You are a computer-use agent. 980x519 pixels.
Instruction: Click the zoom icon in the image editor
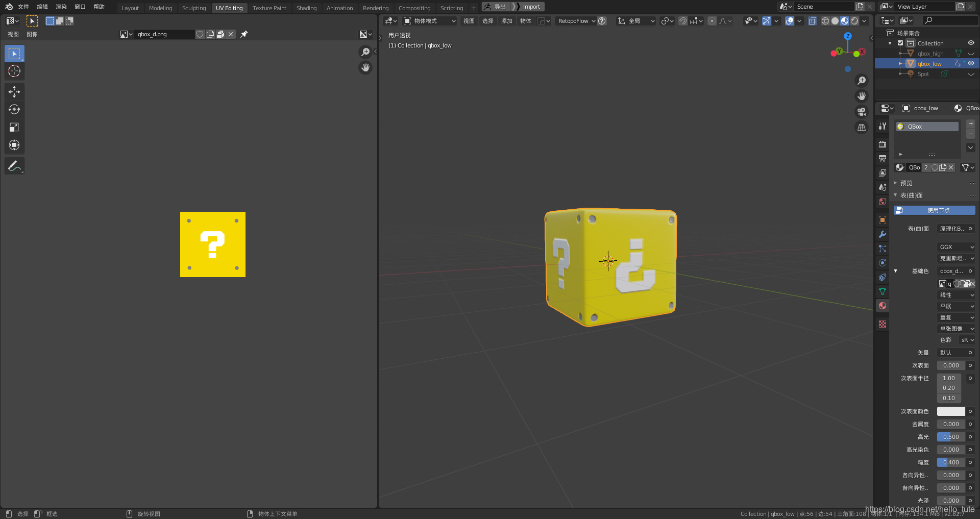(x=365, y=52)
